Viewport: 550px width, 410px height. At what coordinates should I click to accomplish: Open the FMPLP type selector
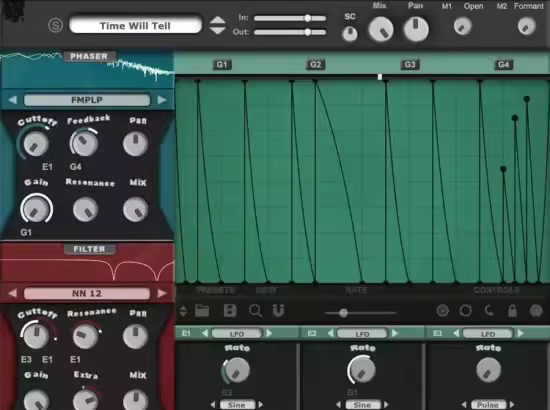point(87,100)
